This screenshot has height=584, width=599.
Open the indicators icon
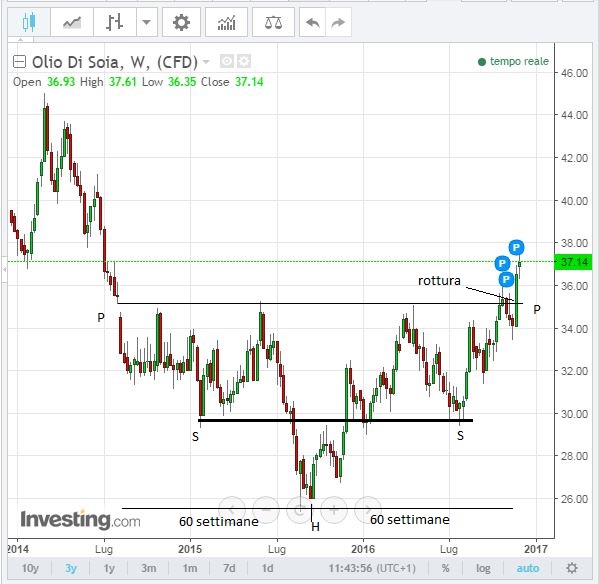pyautogui.click(x=227, y=23)
